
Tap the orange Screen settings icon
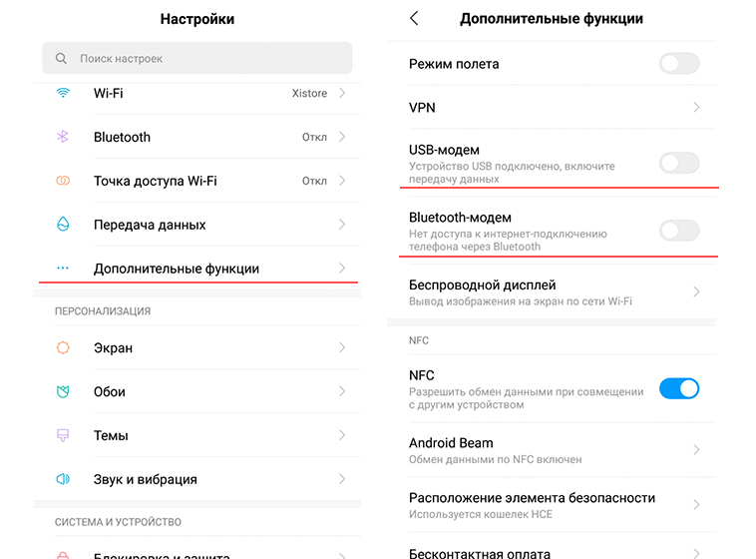click(63, 347)
